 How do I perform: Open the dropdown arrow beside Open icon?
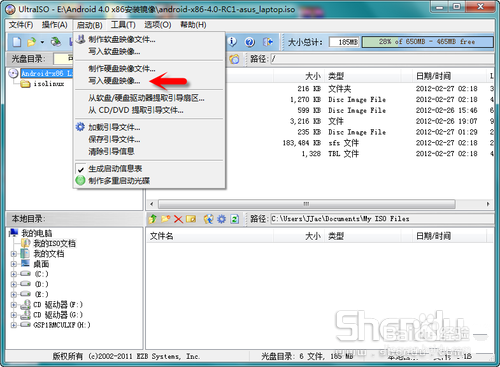pyautogui.click(x=42, y=42)
